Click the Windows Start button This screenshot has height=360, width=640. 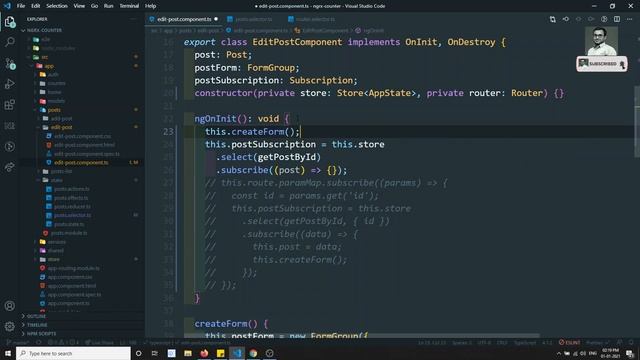coord(8,353)
